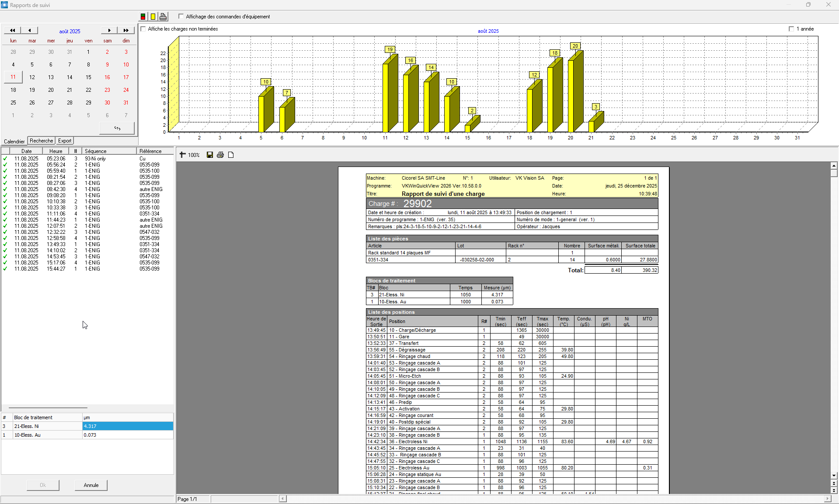Open the Export tab

click(x=65, y=141)
